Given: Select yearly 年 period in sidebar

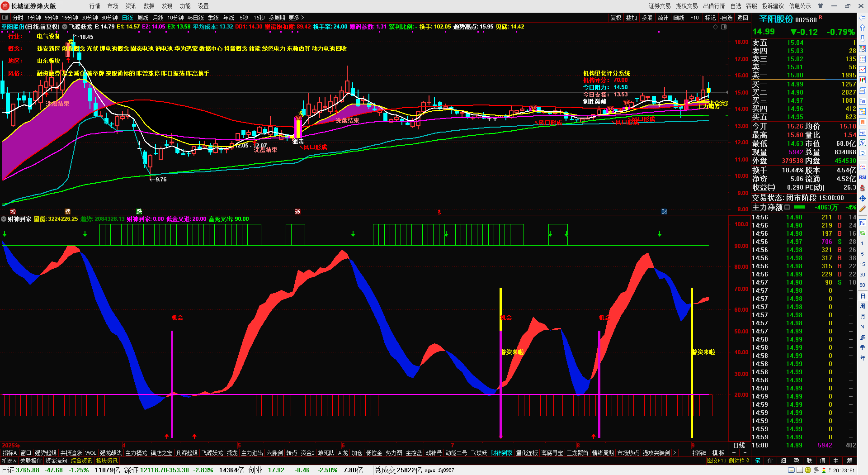Looking at the screenshot, I should click(862, 358).
